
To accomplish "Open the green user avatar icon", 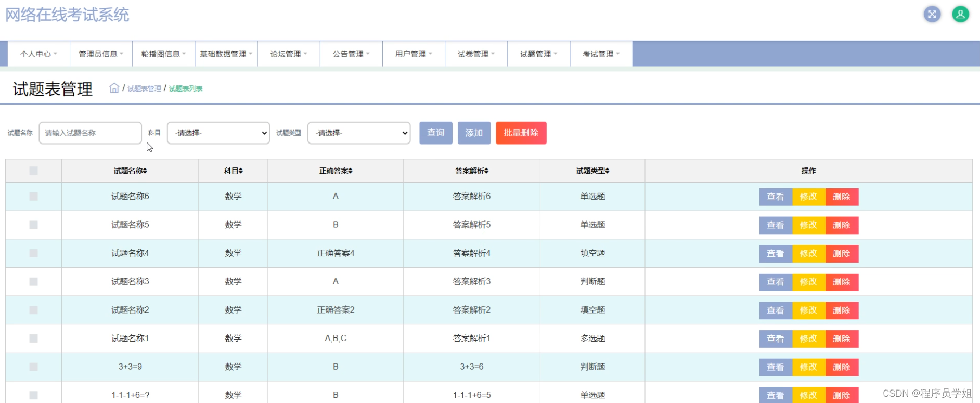I will pyautogui.click(x=961, y=14).
